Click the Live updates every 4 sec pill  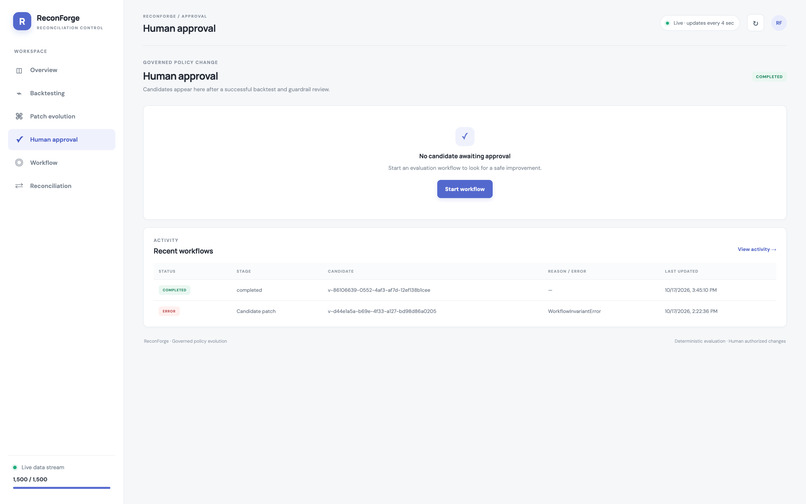click(700, 23)
